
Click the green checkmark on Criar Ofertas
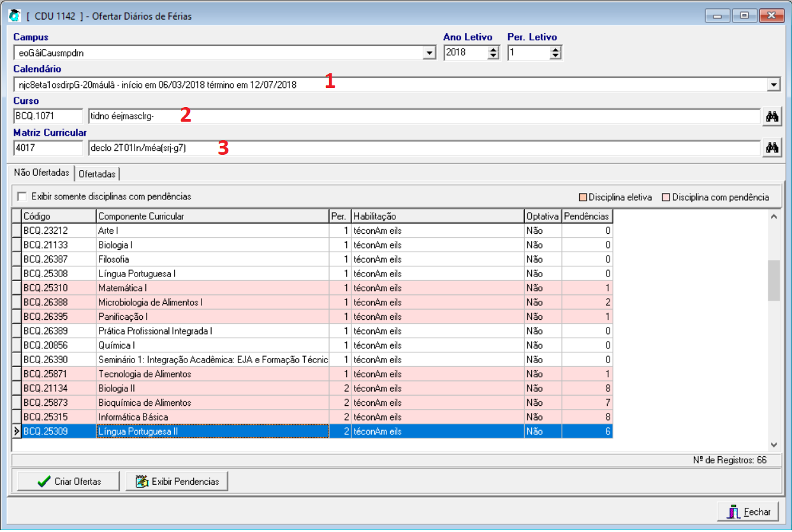point(44,482)
